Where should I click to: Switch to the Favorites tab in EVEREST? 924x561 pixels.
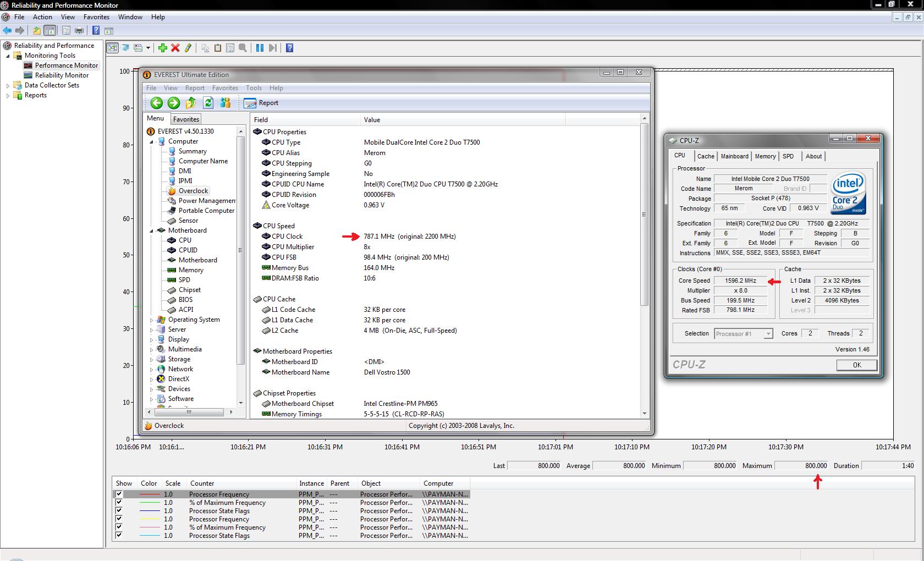point(186,119)
